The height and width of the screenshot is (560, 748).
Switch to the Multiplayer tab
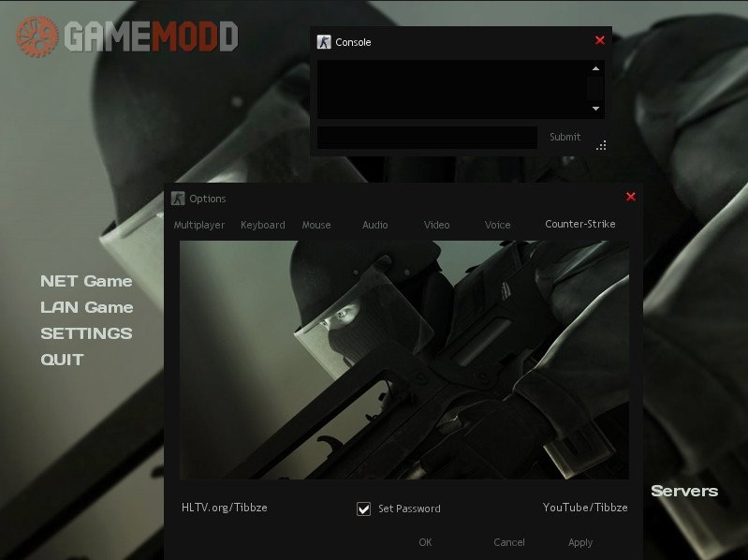tap(199, 225)
